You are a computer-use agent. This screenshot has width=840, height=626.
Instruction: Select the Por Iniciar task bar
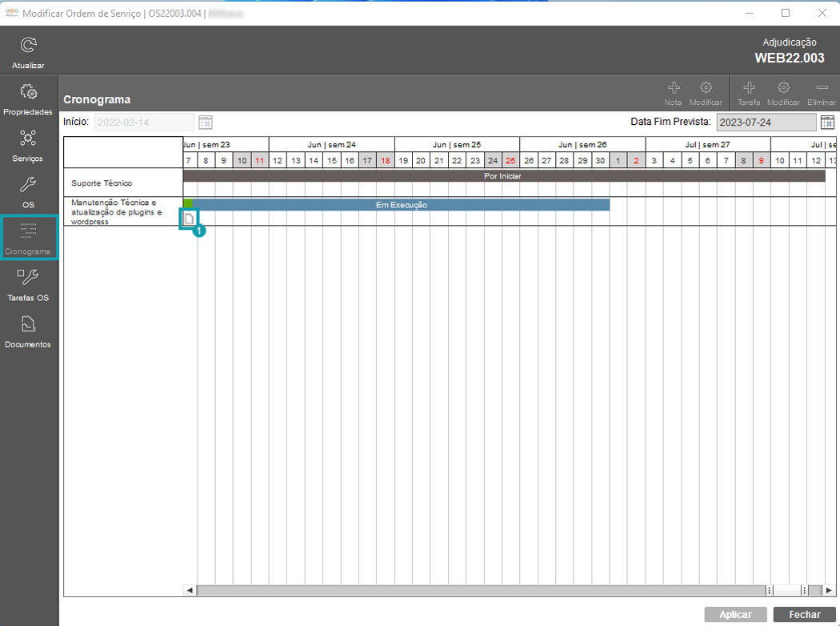[503, 175]
